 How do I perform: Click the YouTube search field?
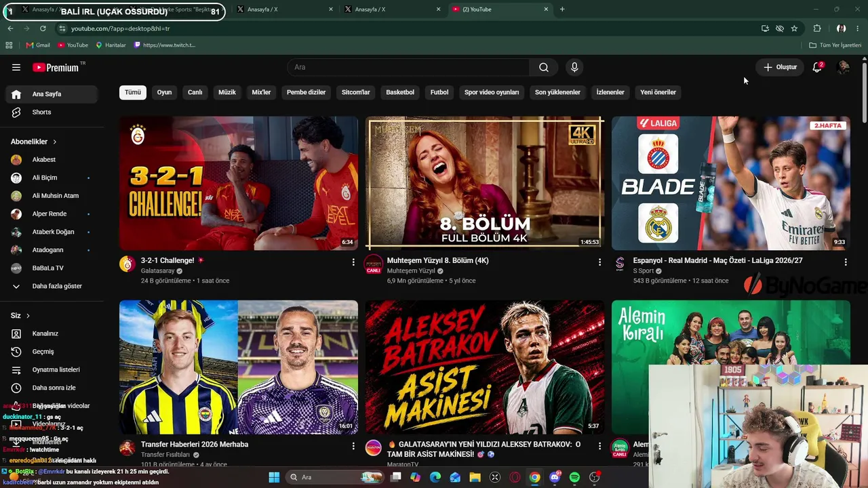point(408,67)
